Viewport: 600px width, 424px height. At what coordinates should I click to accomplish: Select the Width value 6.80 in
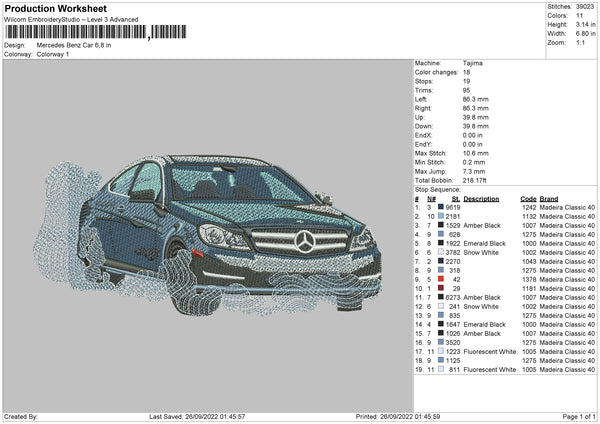(585, 34)
